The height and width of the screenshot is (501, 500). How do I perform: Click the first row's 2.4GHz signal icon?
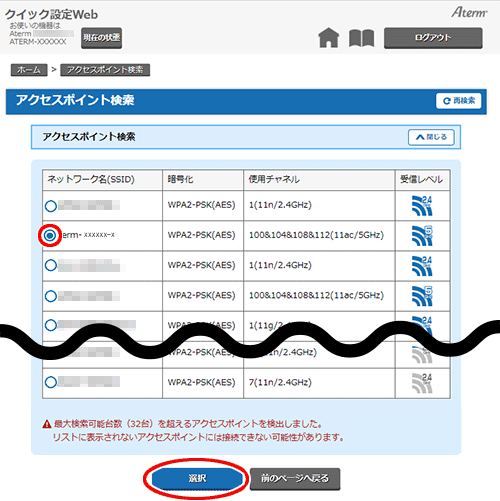click(422, 206)
